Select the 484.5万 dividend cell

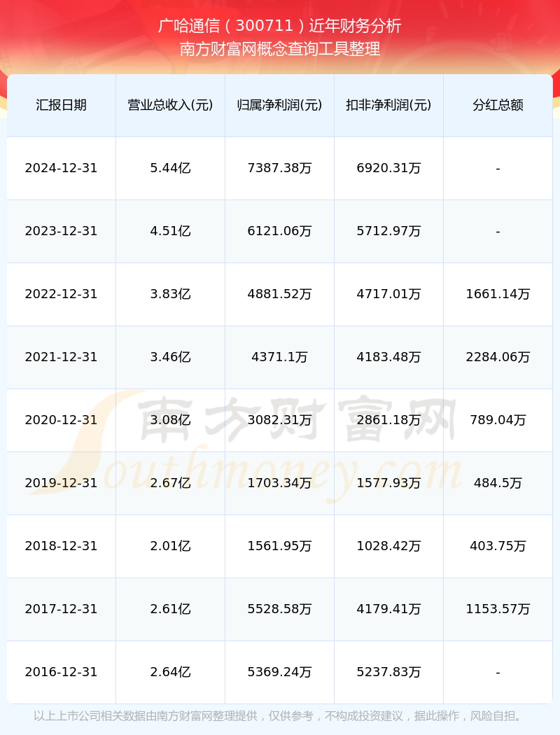(498, 483)
